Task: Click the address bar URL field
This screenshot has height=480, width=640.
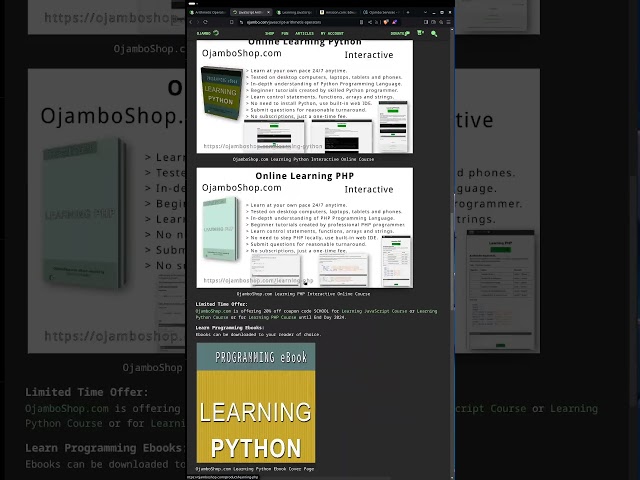Action: (300, 22)
